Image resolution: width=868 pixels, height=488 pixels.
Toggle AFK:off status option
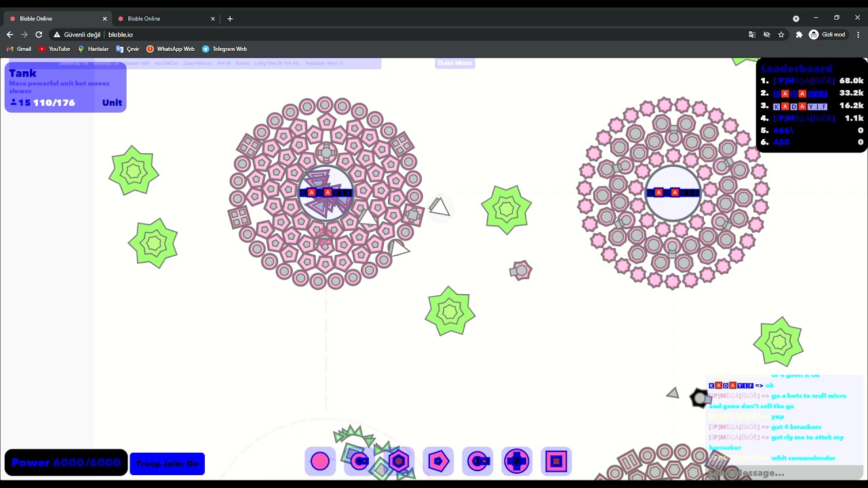[224, 63]
